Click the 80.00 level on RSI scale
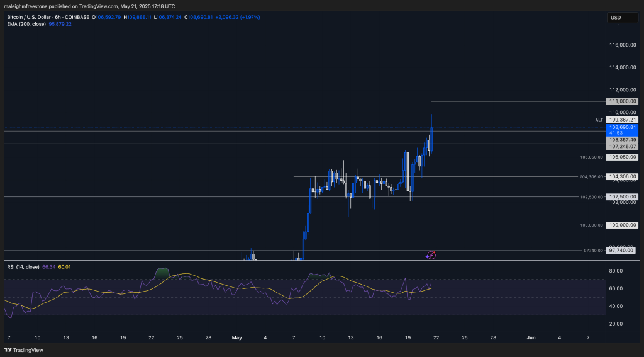 coord(616,271)
